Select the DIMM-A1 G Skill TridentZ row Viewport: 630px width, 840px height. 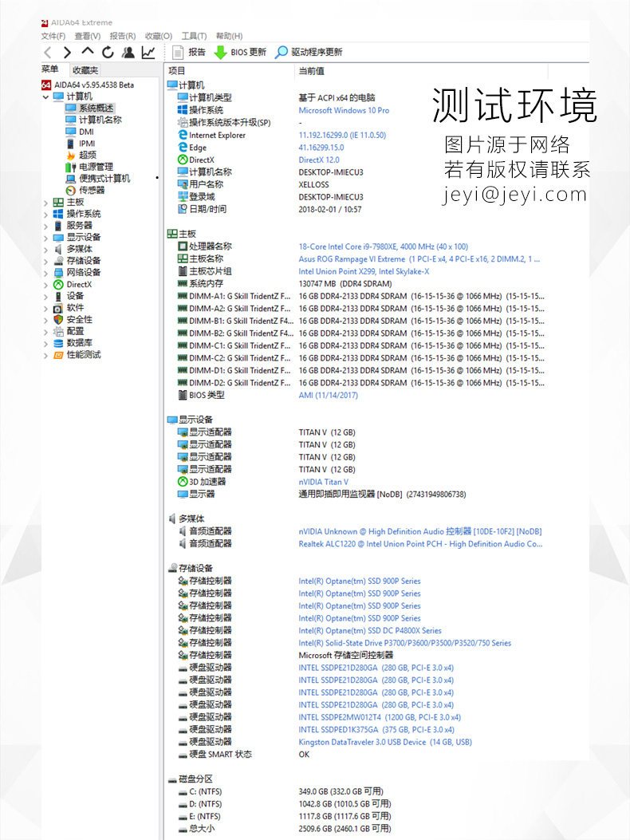click(x=360, y=296)
